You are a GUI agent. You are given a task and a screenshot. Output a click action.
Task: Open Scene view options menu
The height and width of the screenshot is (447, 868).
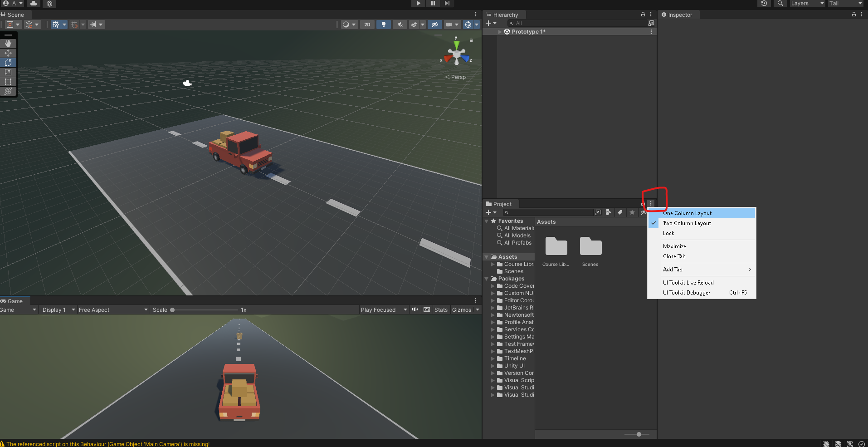(476, 15)
